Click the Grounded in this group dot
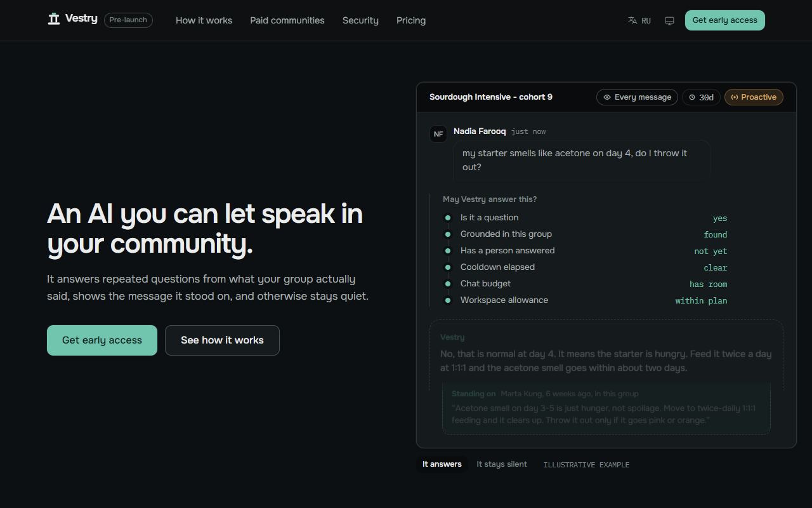Screen dimensions: 812x508 447,234
